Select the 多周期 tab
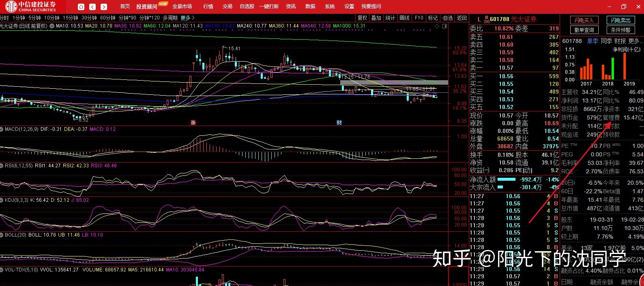The image size is (644, 286). (170, 18)
